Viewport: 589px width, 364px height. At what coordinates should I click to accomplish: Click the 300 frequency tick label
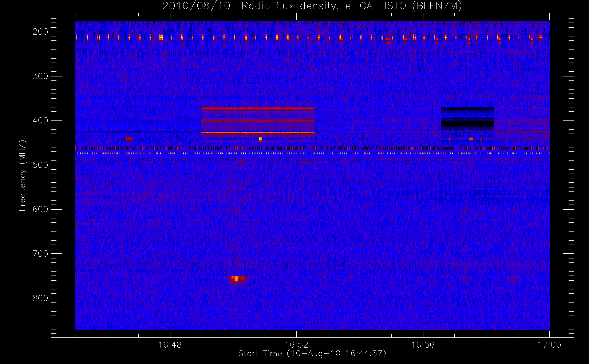(40, 76)
